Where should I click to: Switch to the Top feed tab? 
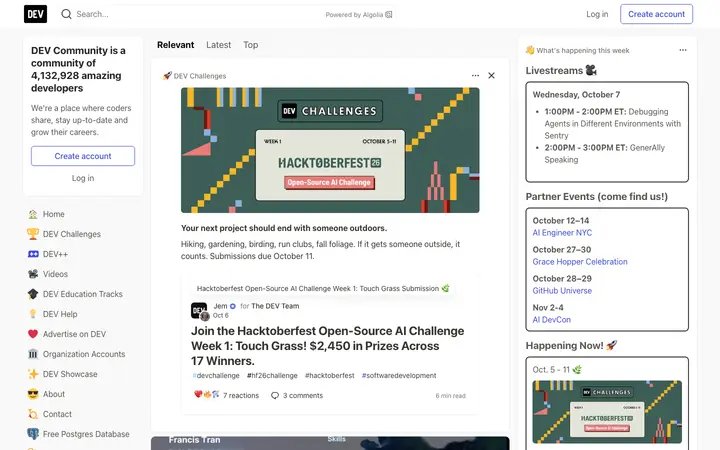click(x=251, y=45)
